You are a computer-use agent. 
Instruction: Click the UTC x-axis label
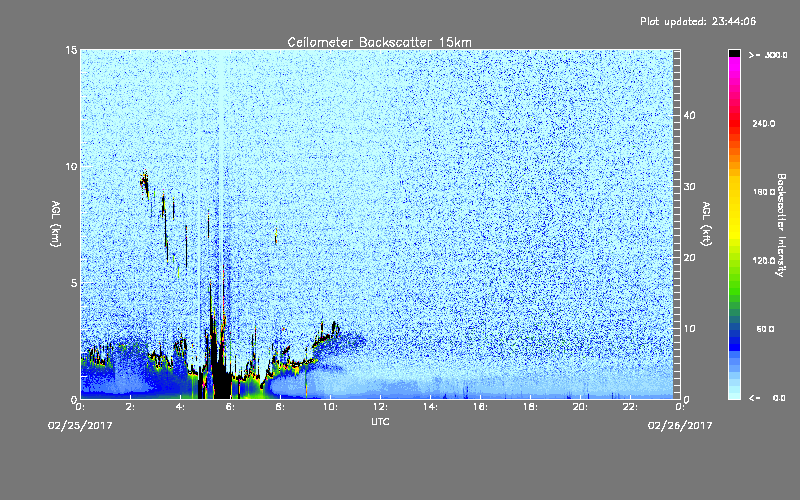[x=380, y=421]
